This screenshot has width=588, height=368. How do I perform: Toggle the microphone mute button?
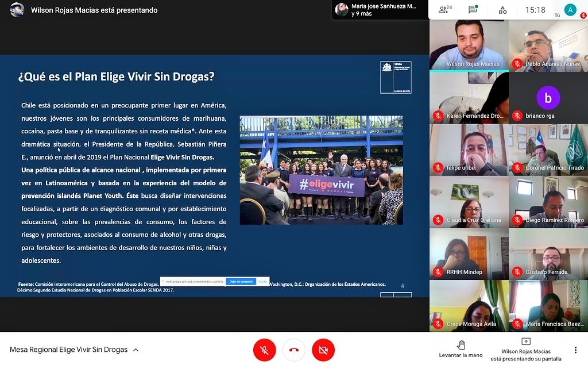point(264,350)
